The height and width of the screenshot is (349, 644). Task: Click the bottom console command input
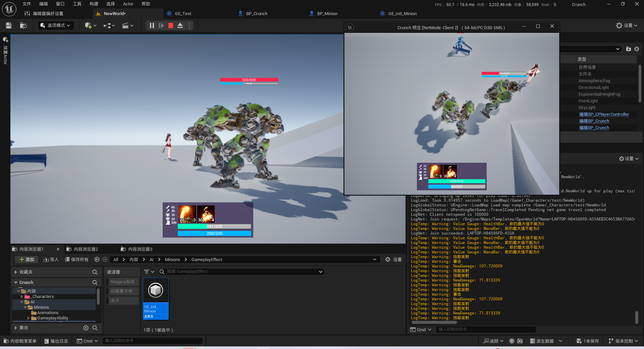pos(152,341)
